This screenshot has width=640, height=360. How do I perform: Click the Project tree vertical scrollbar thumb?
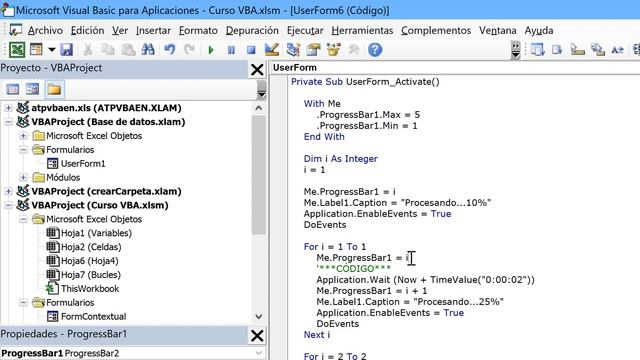tap(258, 176)
